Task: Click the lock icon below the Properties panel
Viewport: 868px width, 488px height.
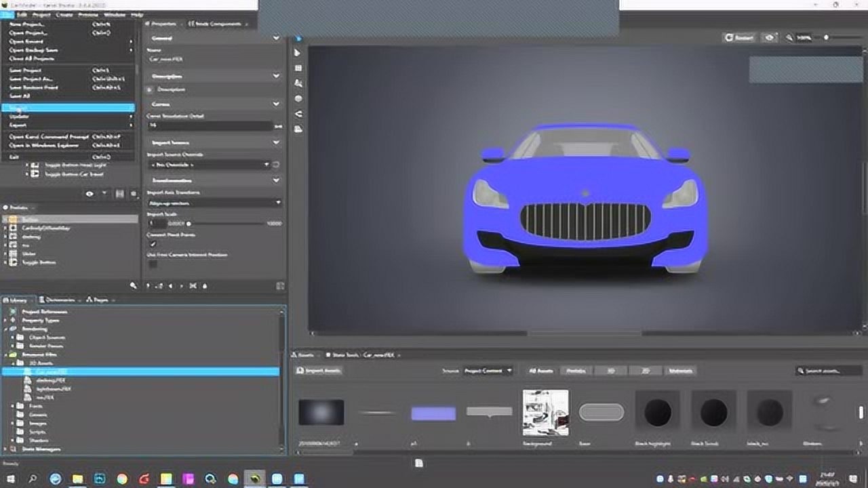Action: pyautogui.click(x=205, y=286)
